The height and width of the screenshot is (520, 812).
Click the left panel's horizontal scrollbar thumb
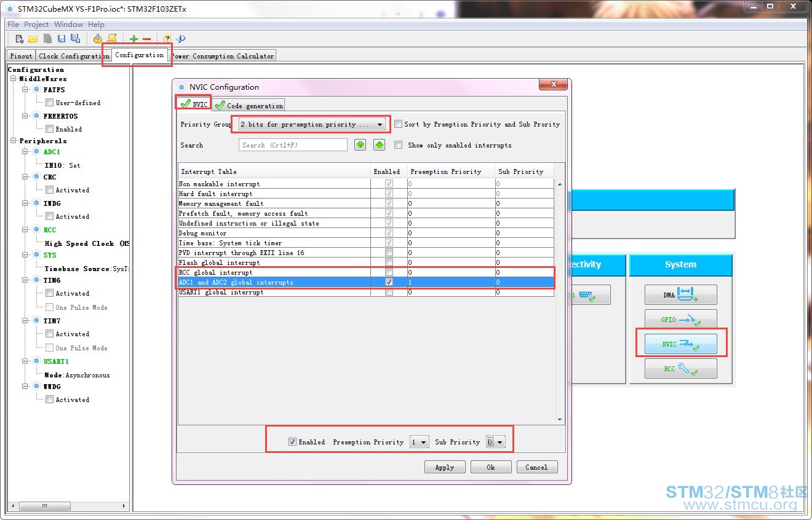(44, 506)
